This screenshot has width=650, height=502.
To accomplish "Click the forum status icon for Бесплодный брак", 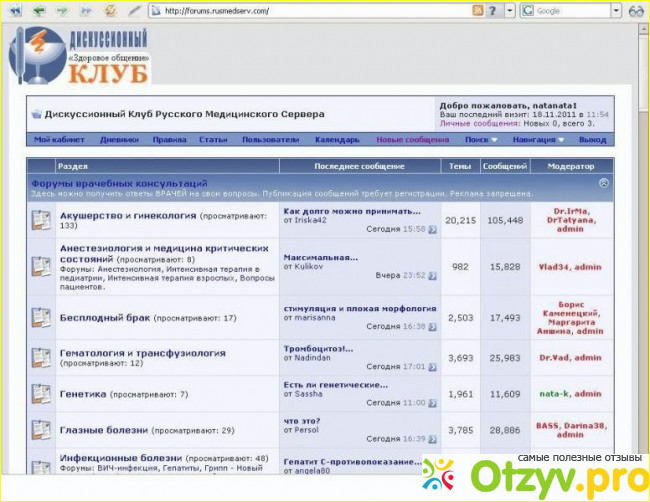I will [40, 317].
